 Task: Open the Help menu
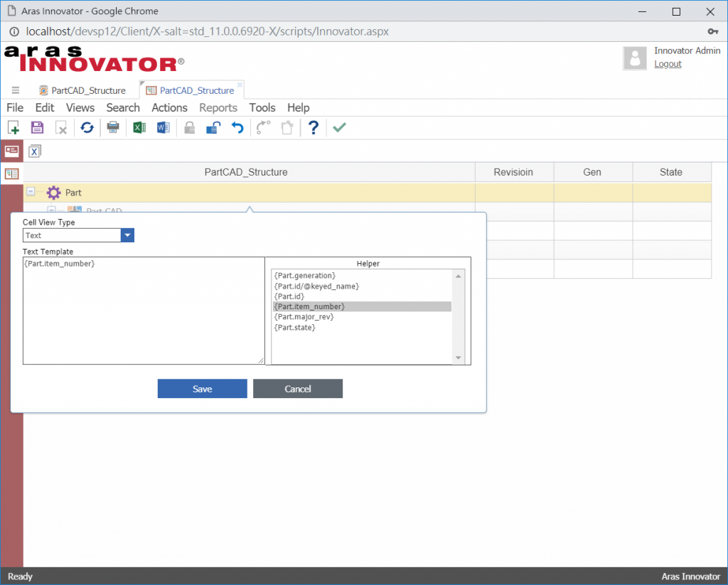298,108
